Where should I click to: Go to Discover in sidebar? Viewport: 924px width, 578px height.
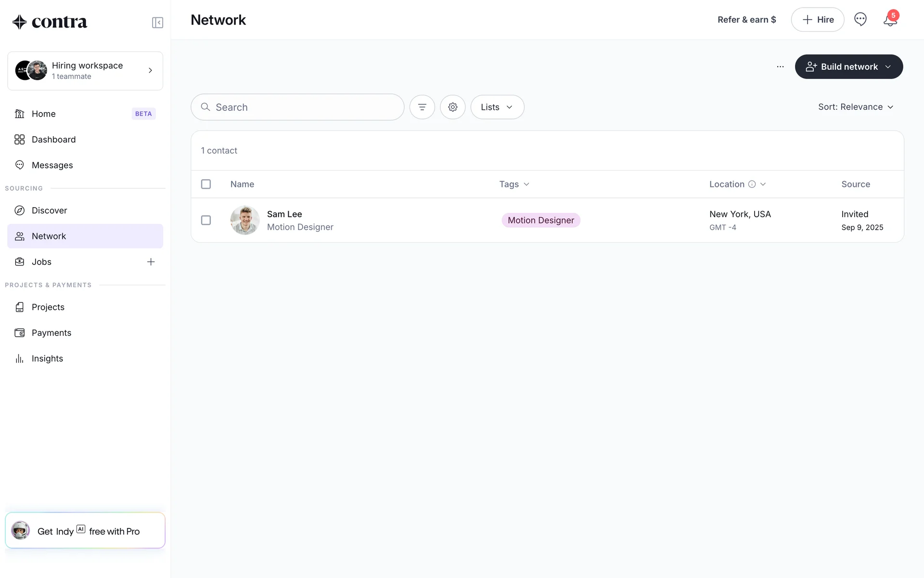49,210
